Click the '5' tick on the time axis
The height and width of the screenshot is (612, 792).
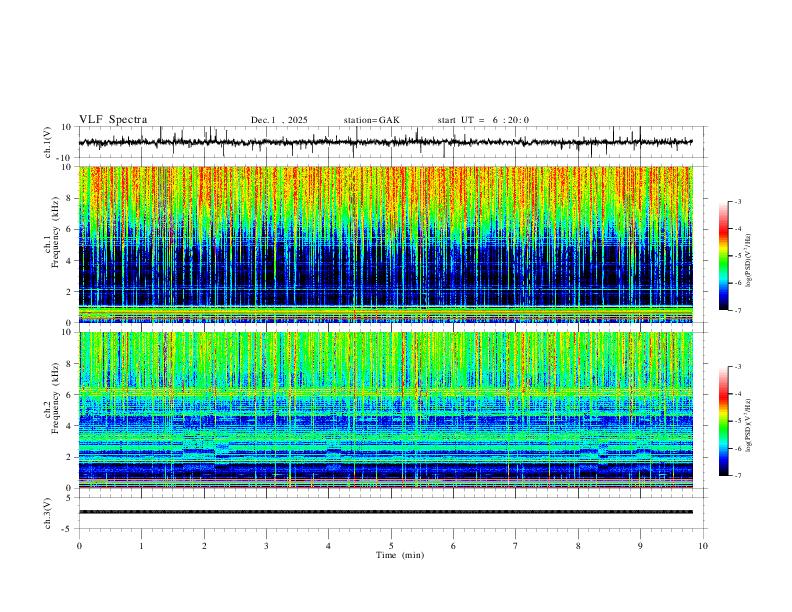(391, 546)
